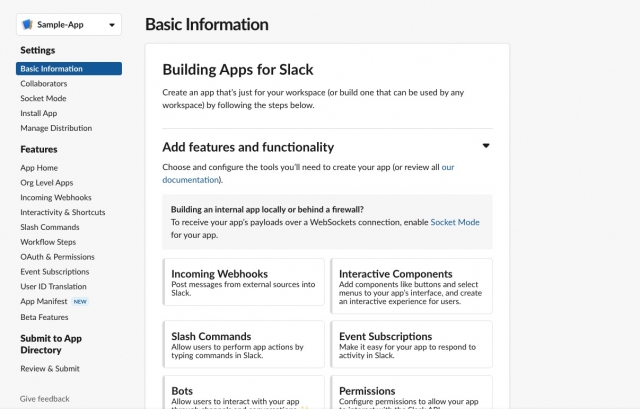Open the Permissions feature card
The image size is (640, 409).
coord(411,392)
